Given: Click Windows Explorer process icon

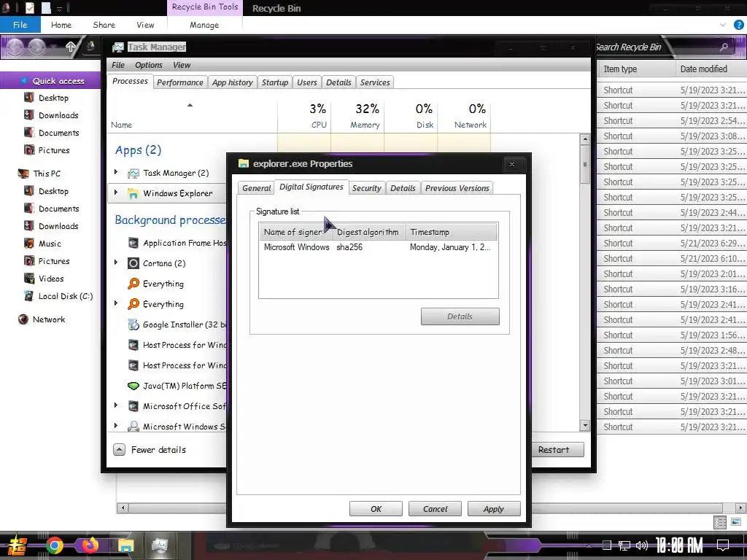Looking at the screenshot, I should 133,193.
